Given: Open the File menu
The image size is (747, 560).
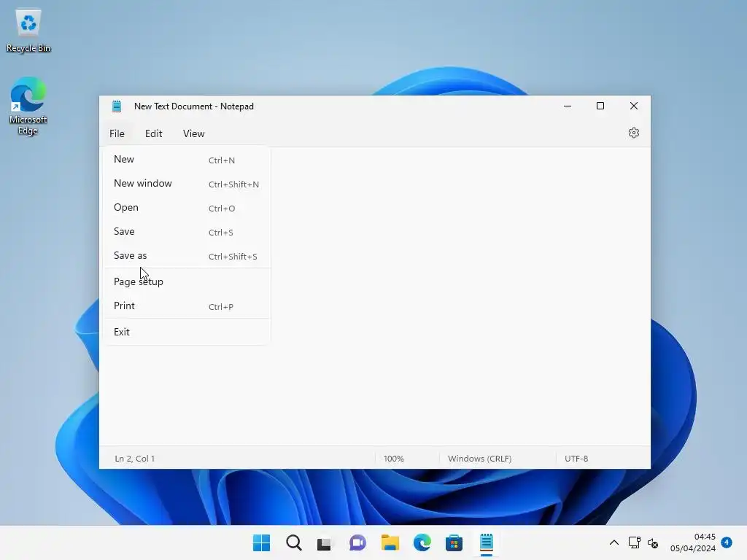Looking at the screenshot, I should click(x=117, y=134).
